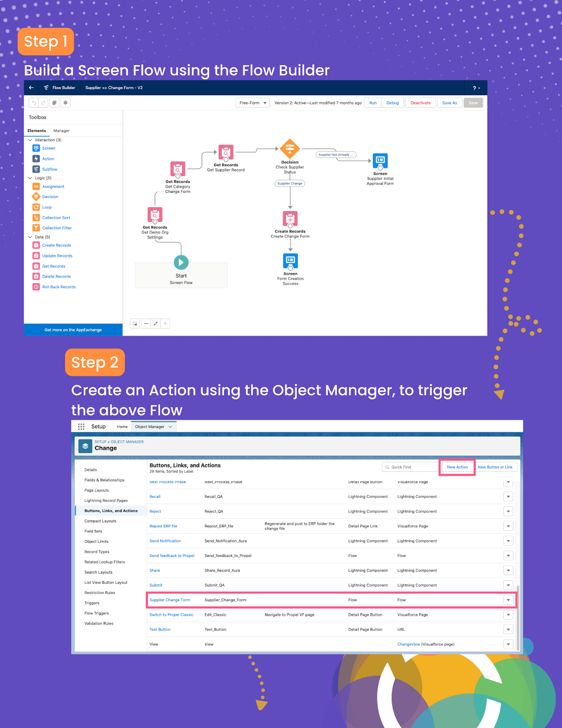562x728 pixels.
Task: Open the Supplier Change Form link
Action: point(170,600)
